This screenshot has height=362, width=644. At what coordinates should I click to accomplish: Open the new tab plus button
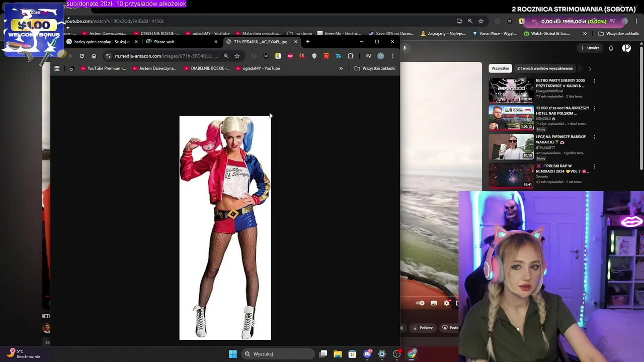[x=308, y=42]
